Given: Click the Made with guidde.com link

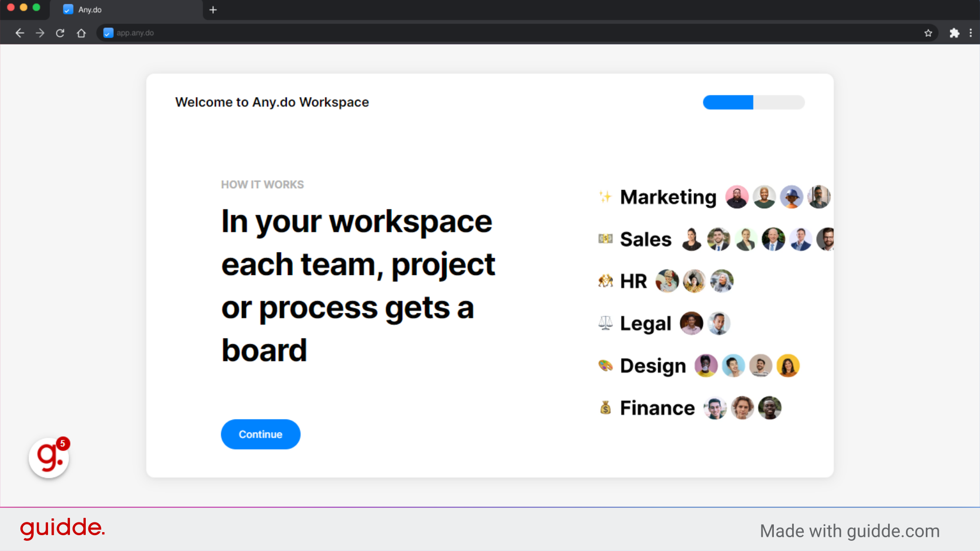Looking at the screenshot, I should click(x=850, y=531).
